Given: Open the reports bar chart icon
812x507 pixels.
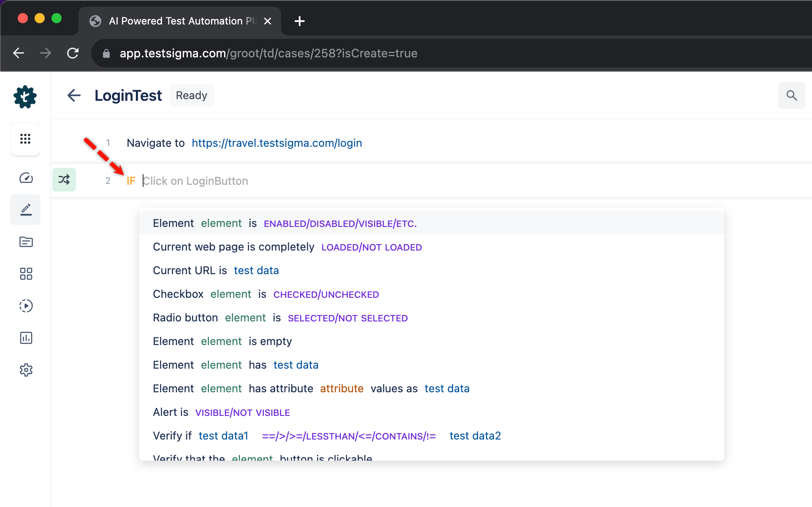Looking at the screenshot, I should click(26, 338).
